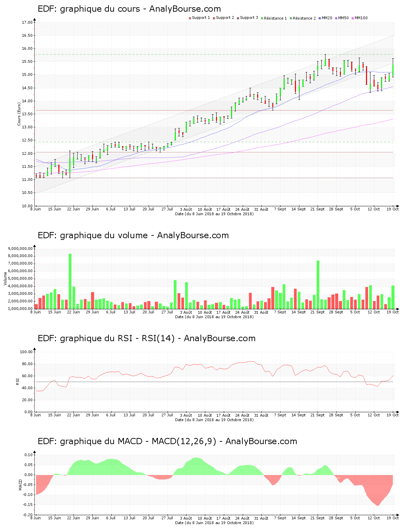Screen dimensions: 412x532
Task: Click the 'RSI' vertical axis title
Action: (17, 381)
